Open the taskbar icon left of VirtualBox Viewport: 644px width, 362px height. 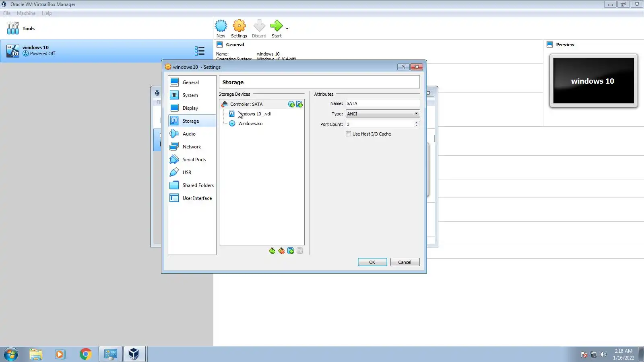point(110,354)
